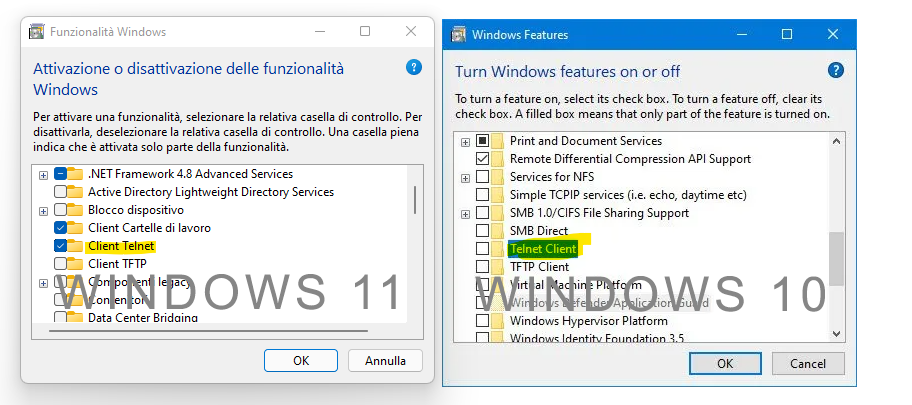Click the blue help icon in Funzionalità Windows
This screenshot has height=405, width=912.
414,67
